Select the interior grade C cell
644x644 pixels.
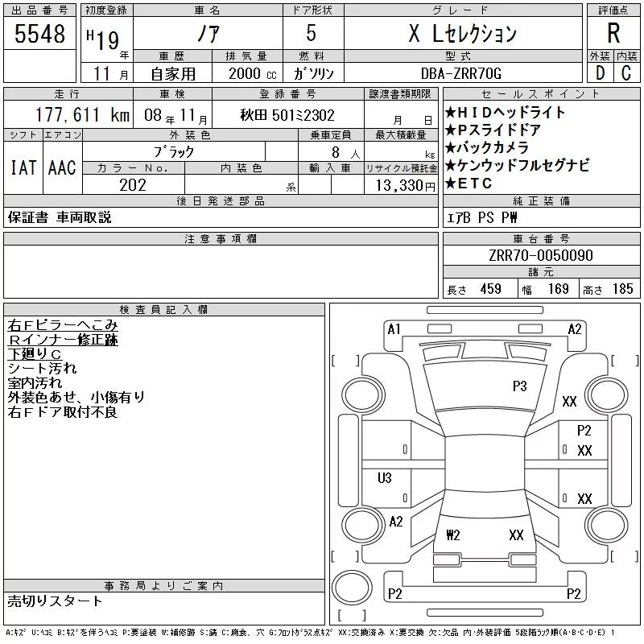(626, 73)
